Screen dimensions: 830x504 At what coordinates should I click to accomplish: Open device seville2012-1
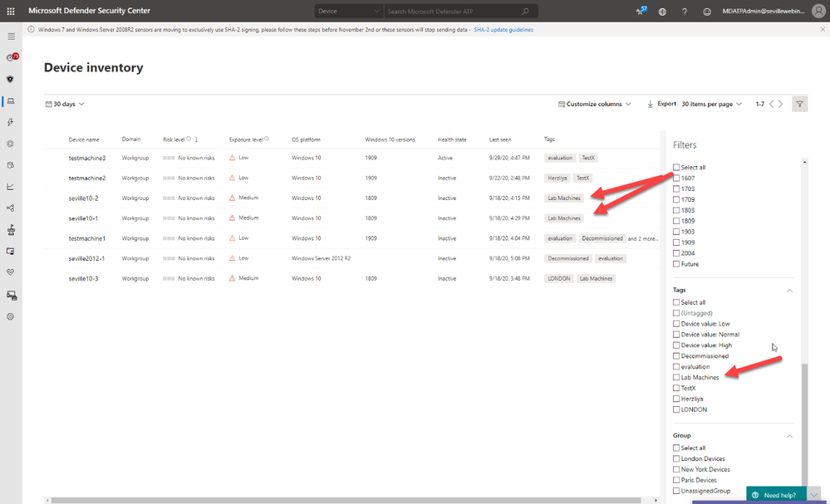coord(86,258)
